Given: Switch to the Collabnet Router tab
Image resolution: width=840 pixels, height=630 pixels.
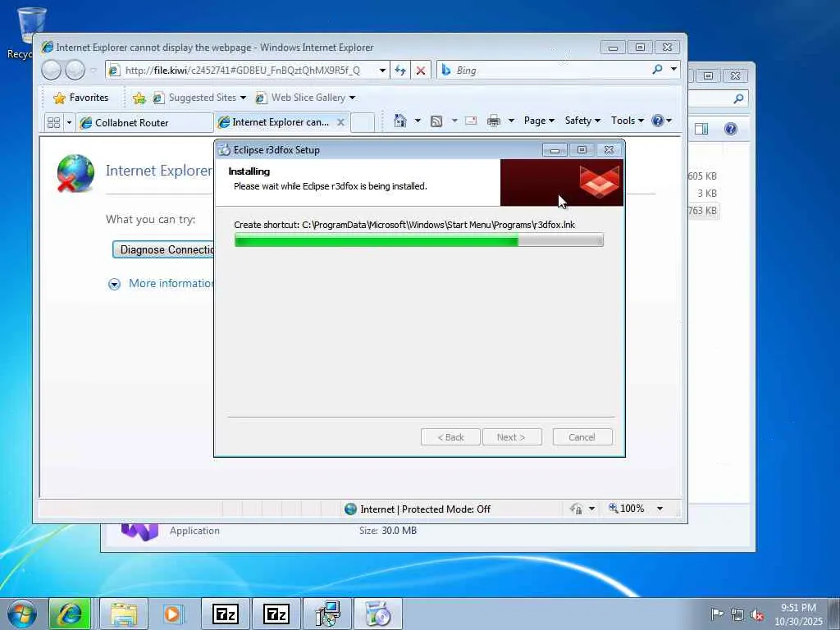Looking at the screenshot, I should (x=144, y=123).
